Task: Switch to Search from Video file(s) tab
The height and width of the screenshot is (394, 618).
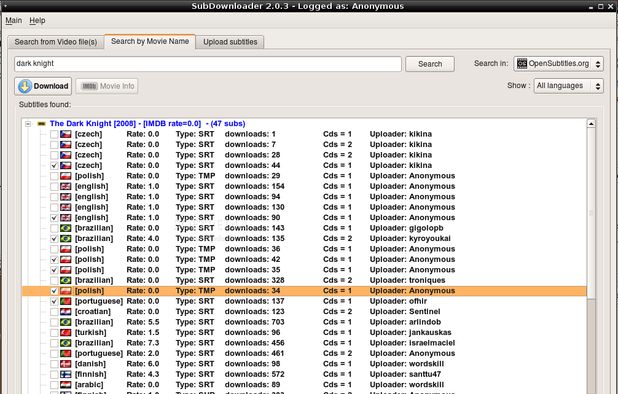Action: click(x=56, y=42)
